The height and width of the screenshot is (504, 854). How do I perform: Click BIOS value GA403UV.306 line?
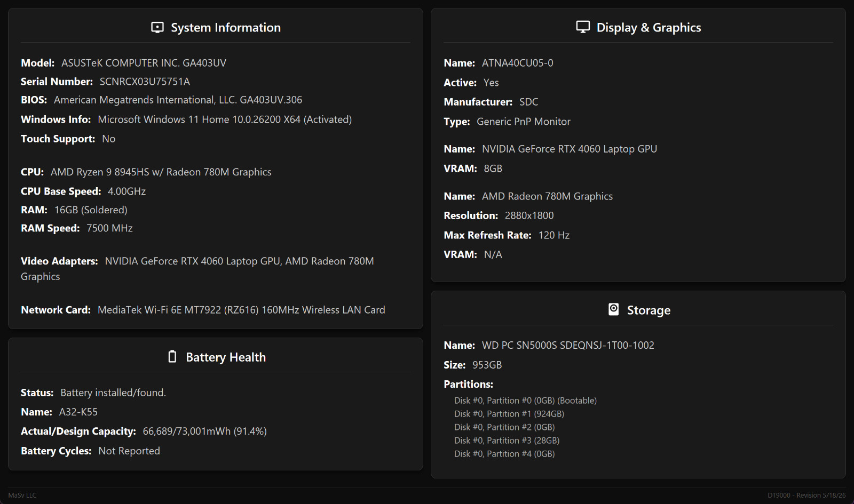click(178, 100)
